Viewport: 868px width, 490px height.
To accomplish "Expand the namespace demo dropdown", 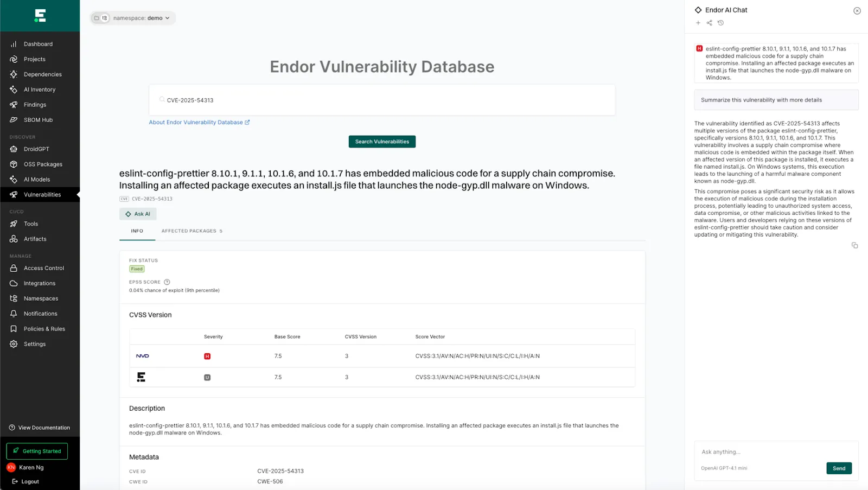I will [133, 18].
